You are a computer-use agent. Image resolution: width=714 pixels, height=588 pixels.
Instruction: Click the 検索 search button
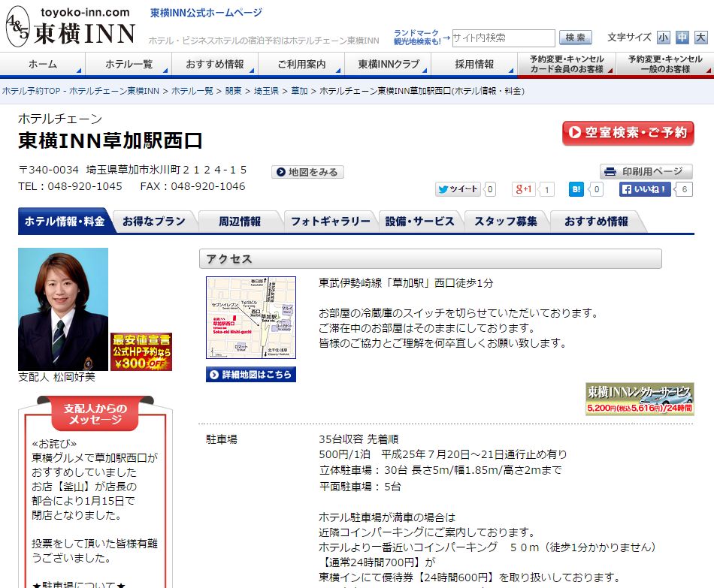point(576,38)
